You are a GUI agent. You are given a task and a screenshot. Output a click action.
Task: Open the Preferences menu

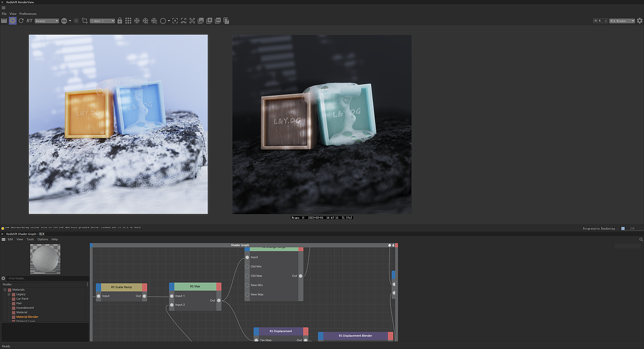tap(28, 14)
